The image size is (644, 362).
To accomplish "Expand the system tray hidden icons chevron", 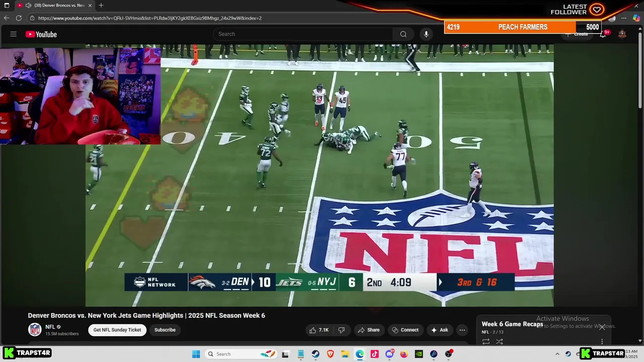I will click(x=557, y=354).
